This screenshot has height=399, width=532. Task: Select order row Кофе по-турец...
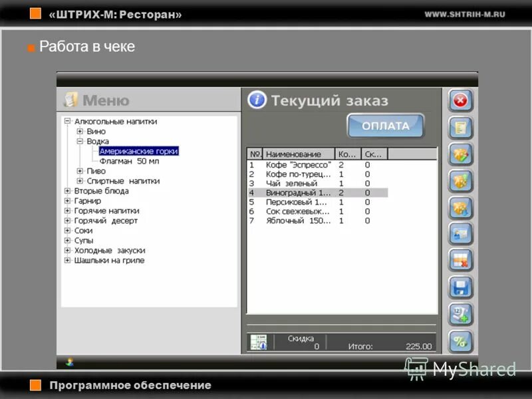coord(318,174)
